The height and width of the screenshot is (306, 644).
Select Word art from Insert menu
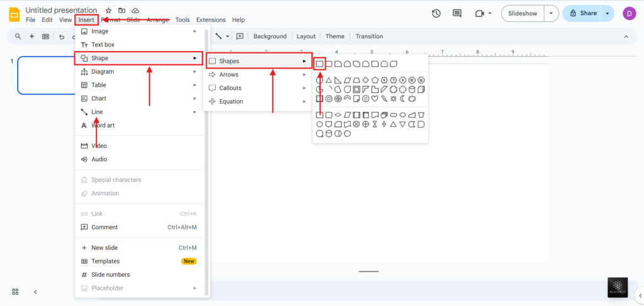click(103, 125)
